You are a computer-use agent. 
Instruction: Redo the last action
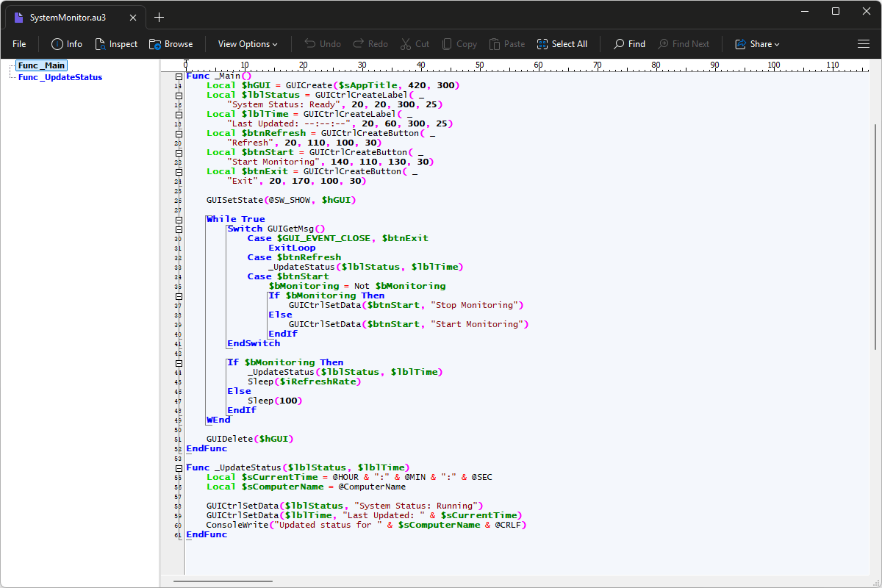(370, 44)
